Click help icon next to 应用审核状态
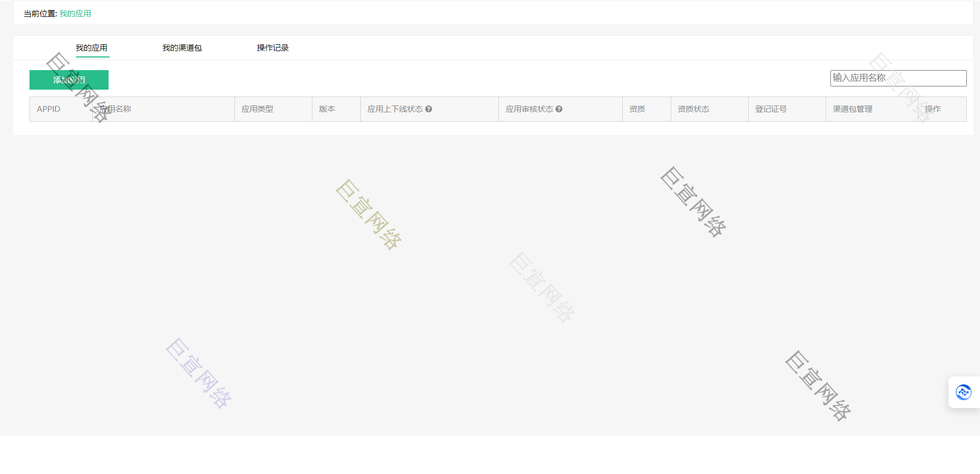This screenshot has width=980, height=474. coord(559,109)
